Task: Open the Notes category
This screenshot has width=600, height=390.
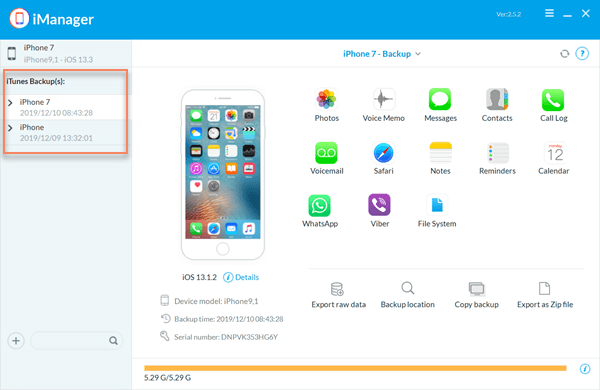Action: pyautogui.click(x=440, y=158)
